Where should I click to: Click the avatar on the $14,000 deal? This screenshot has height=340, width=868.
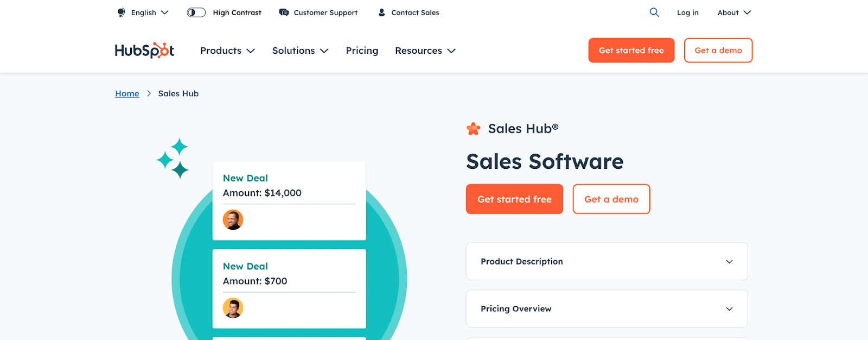click(x=233, y=220)
